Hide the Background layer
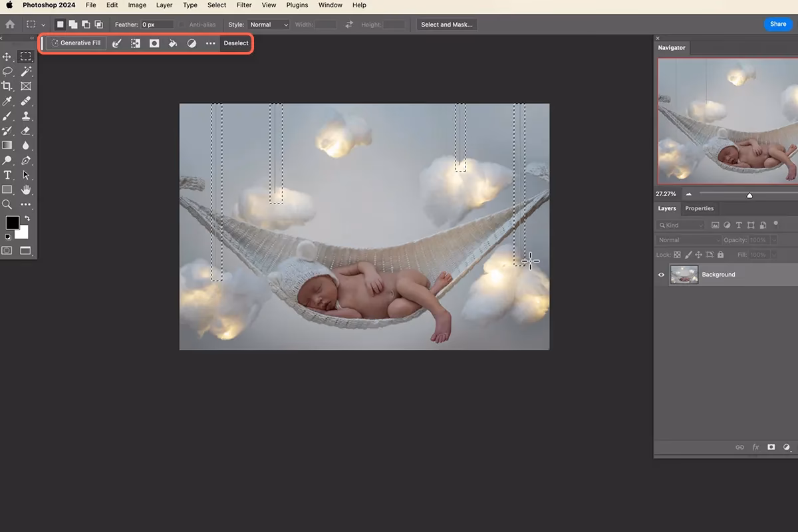798x532 pixels. 661,275
